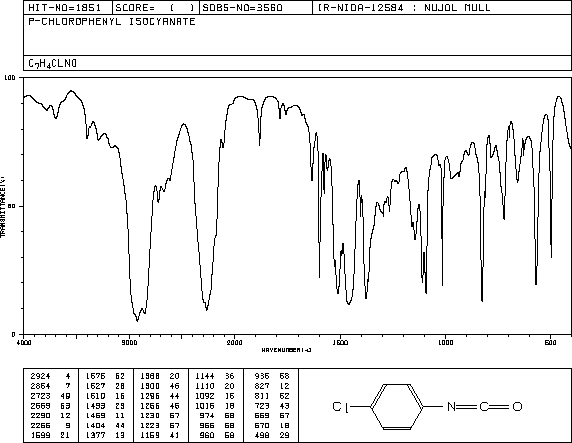Click the 500 label on wavenumber axis
This screenshot has width=572, height=443.
coord(550,342)
